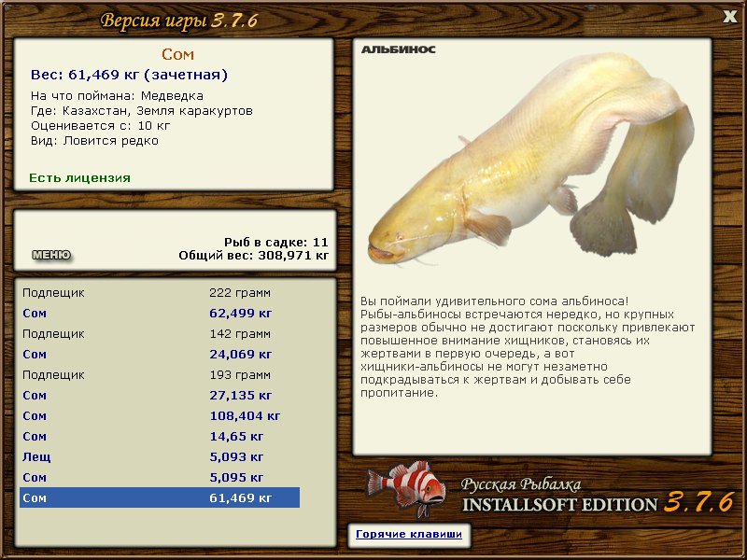Click the red striped fish logo icon
The image size is (747, 560).
(x=404, y=487)
